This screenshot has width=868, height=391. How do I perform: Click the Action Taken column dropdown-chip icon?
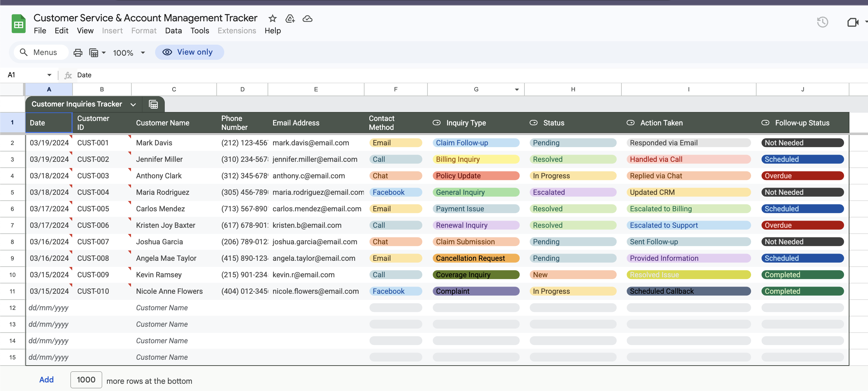coord(630,123)
